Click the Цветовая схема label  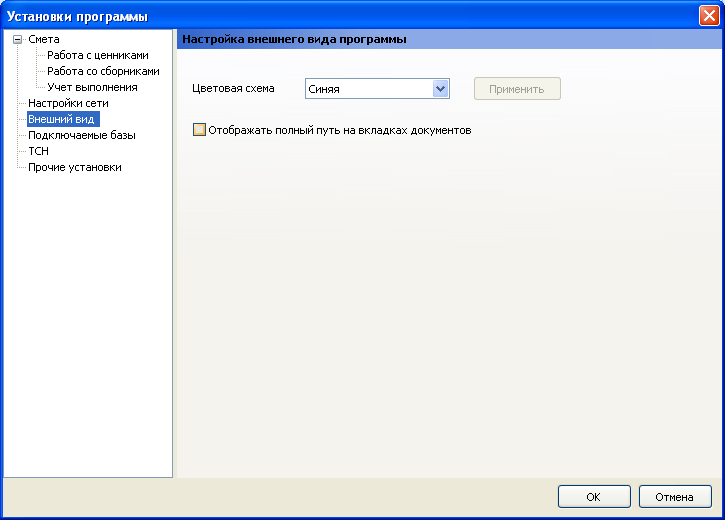(x=233, y=88)
